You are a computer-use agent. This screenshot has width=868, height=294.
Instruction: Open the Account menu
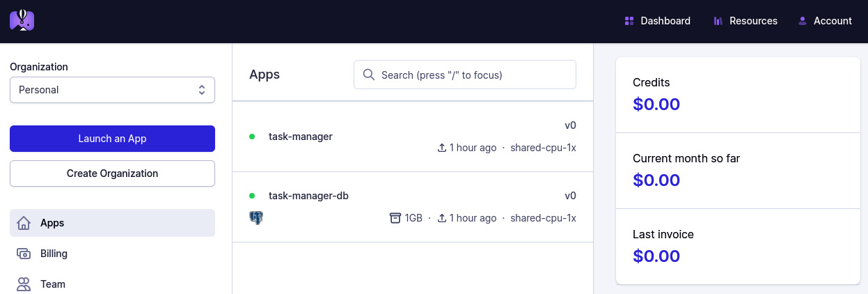tap(825, 21)
